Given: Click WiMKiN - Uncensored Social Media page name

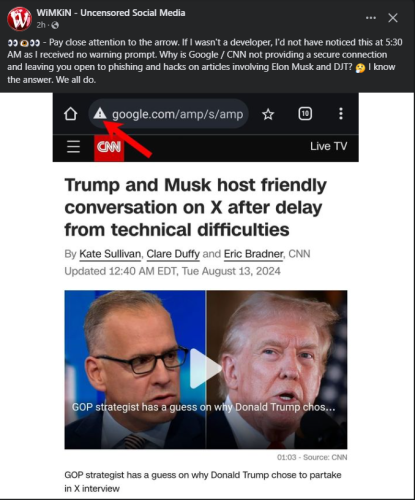Looking at the screenshot, I should pyautogui.click(x=111, y=13).
